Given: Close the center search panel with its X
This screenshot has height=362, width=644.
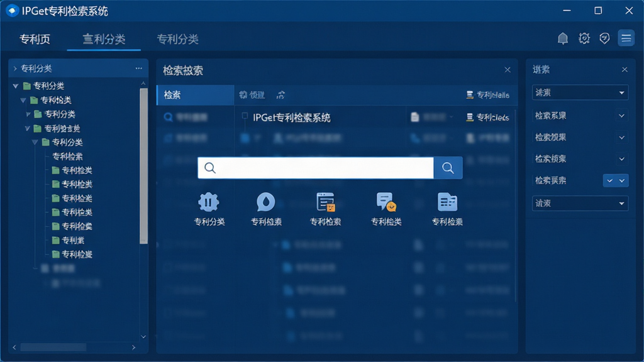Looking at the screenshot, I should click(x=508, y=70).
